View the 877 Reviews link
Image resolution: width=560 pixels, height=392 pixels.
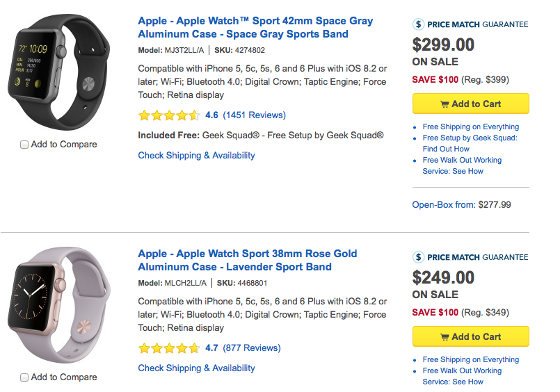pyautogui.click(x=251, y=348)
